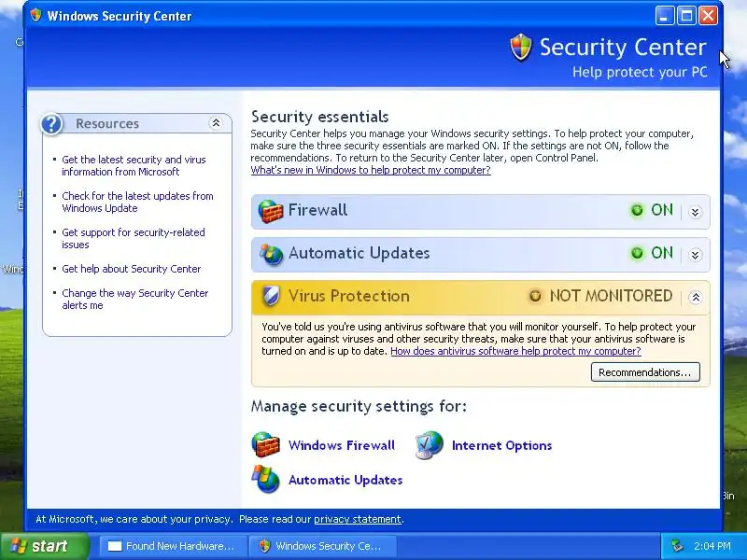Image resolution: width=747 pixels, height=560 pixels.
Task: Click the taskbar clock showing 2:04 PM
Action: (x=712, y=546)
